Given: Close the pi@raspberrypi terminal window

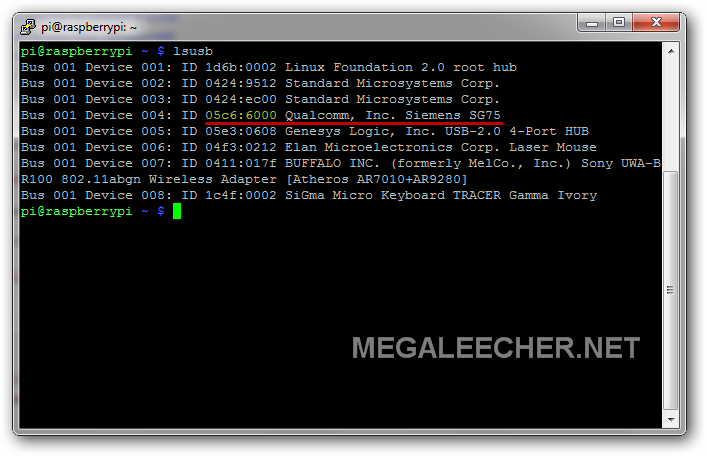Looking at the screenshot, I should point(656,23).
